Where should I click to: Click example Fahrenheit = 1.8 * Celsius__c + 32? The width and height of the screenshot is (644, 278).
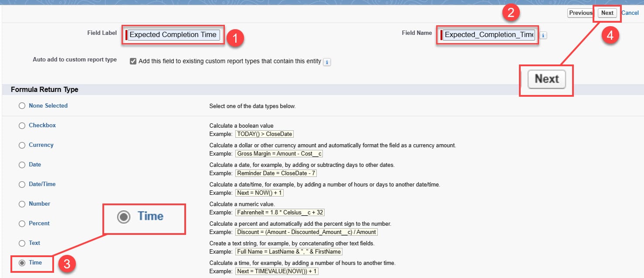[280, 212]
